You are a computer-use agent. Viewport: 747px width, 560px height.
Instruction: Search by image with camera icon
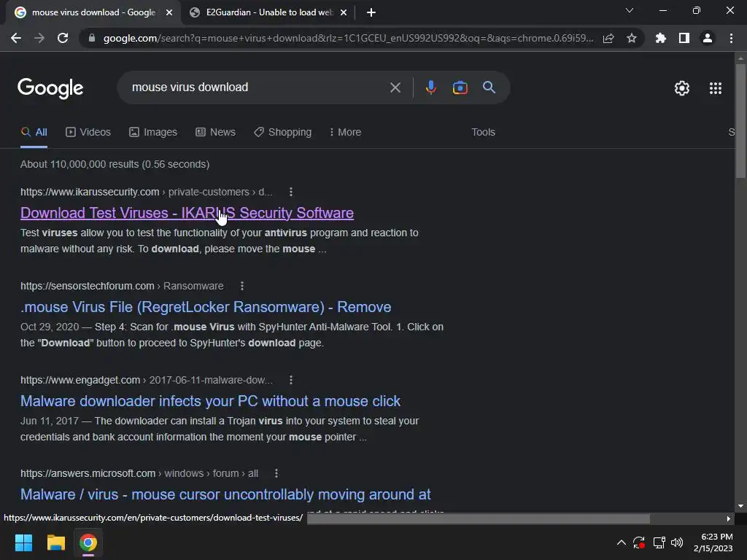tap(460, 87)
